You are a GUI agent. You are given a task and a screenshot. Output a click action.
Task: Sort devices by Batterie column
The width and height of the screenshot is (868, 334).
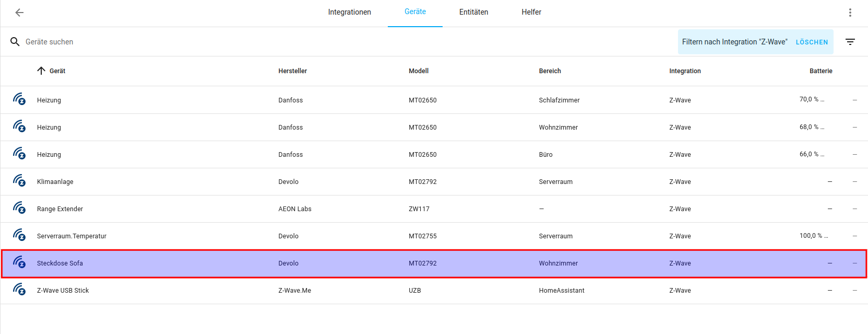(821, 71)
